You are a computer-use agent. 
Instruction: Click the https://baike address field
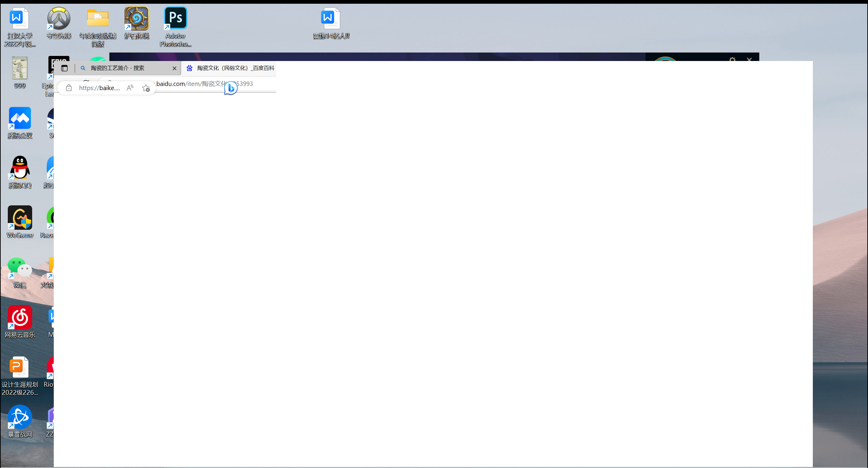tap(99, 88)
